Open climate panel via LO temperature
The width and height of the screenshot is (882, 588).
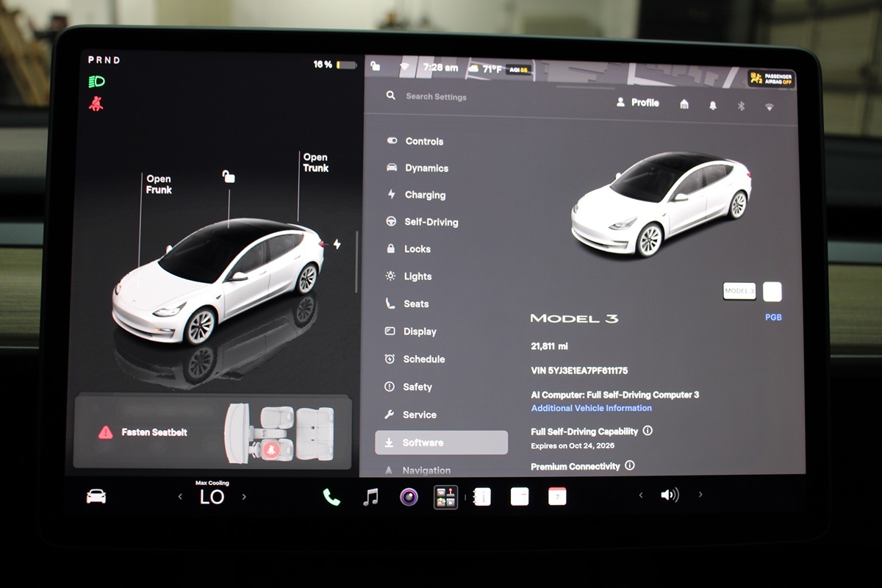tap(212, 497)
